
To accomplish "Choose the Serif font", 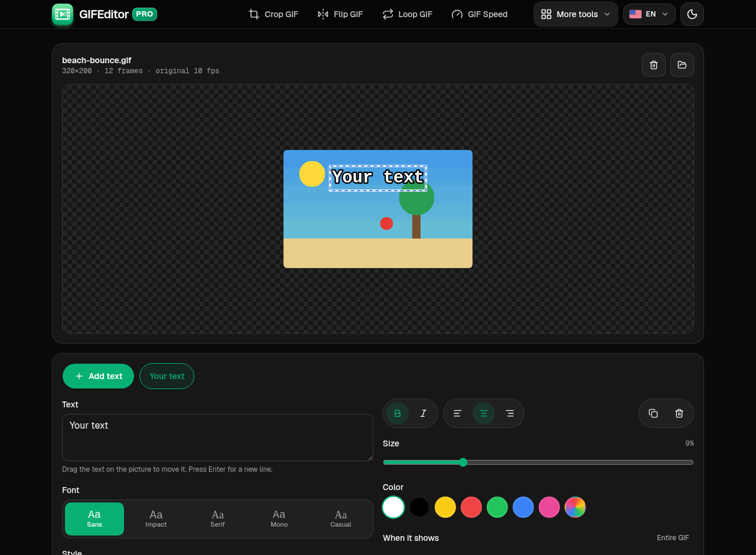I will pyautogui.click(x=217, y=519).
